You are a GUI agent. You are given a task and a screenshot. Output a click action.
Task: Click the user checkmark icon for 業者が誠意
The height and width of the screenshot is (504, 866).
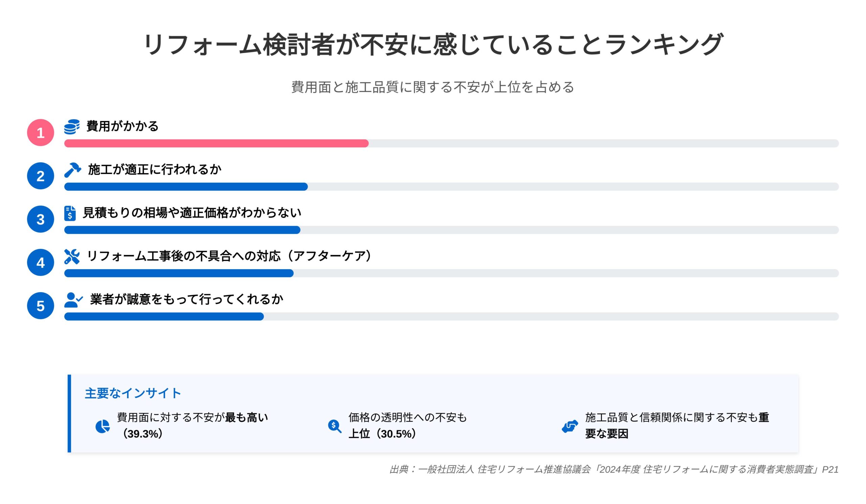tap(73, 300)
